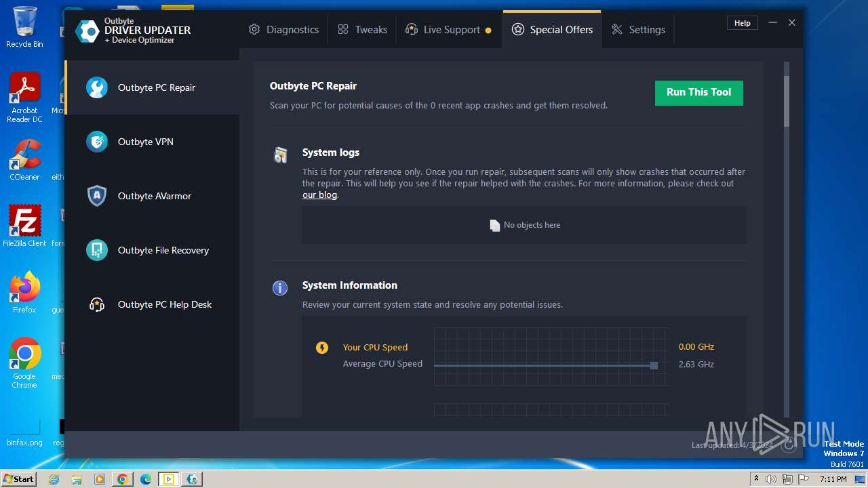
Task: Click the Start button
Action: click(x=19, y=479)
